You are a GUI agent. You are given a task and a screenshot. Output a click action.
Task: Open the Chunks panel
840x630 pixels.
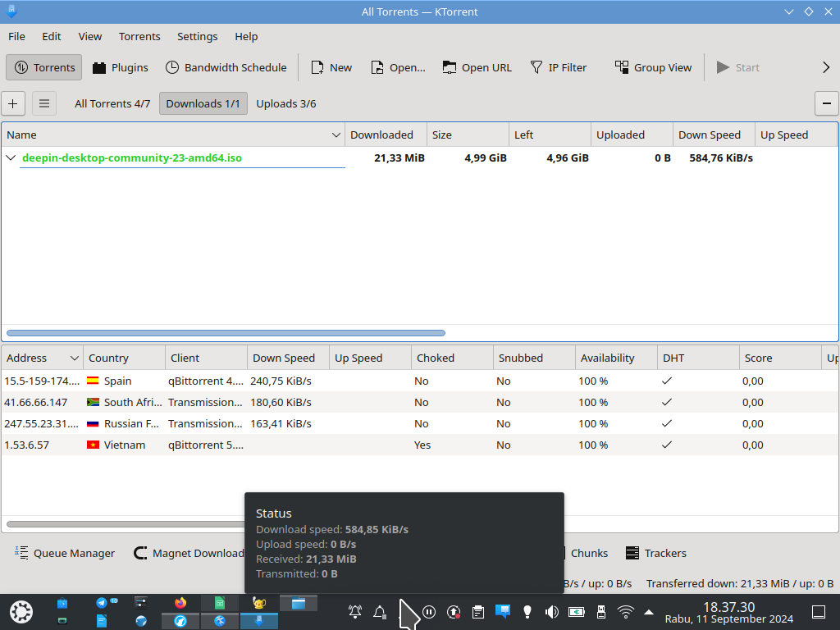586,553
